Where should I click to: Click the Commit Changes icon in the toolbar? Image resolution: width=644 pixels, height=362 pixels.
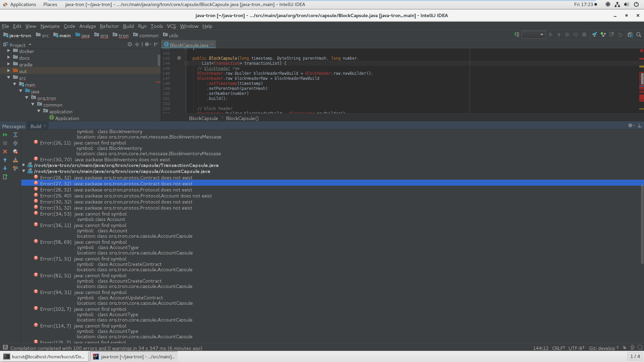(x=603, y=35)
